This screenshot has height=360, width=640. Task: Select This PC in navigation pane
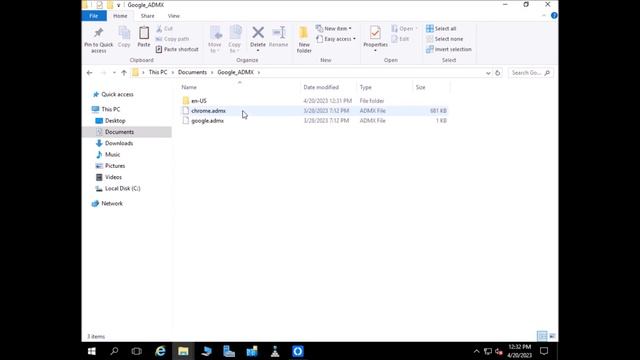coord(106,109)
